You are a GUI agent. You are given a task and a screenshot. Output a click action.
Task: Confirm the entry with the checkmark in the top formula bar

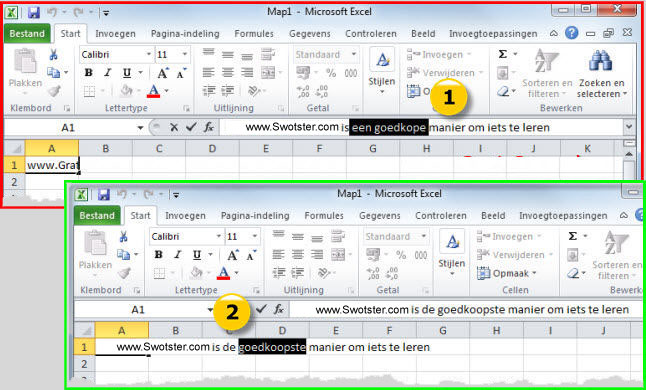point(191,127)
